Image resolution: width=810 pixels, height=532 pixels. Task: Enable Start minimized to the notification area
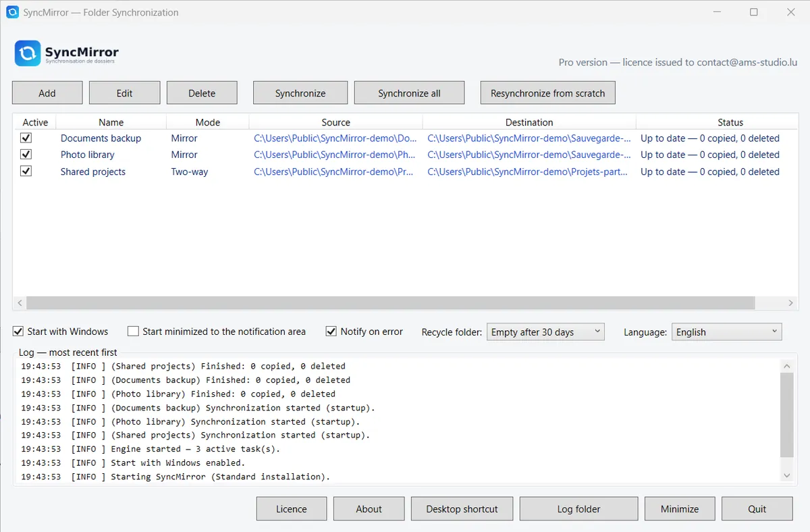(x=134, y=331)
